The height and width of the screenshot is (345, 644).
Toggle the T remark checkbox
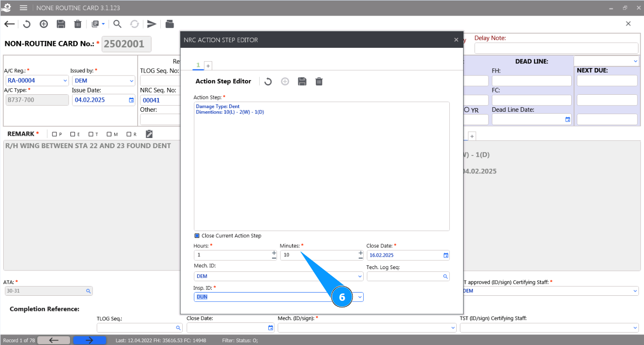(x=91, y=134)
